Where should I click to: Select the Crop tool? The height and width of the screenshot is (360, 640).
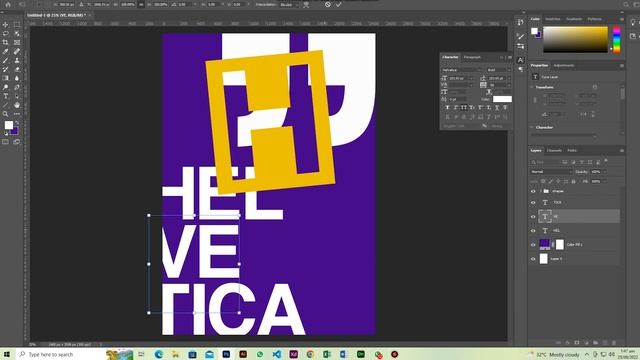[5, 42]
